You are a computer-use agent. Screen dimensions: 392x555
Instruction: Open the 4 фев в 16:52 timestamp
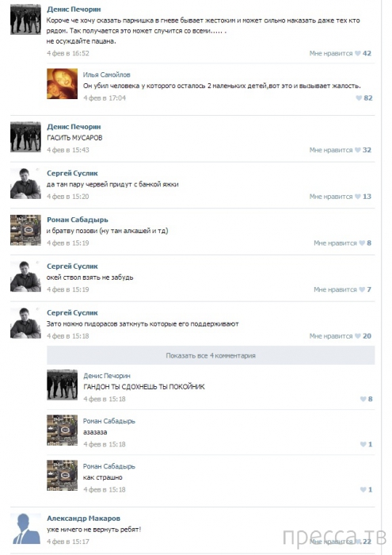tap(68, 53)
